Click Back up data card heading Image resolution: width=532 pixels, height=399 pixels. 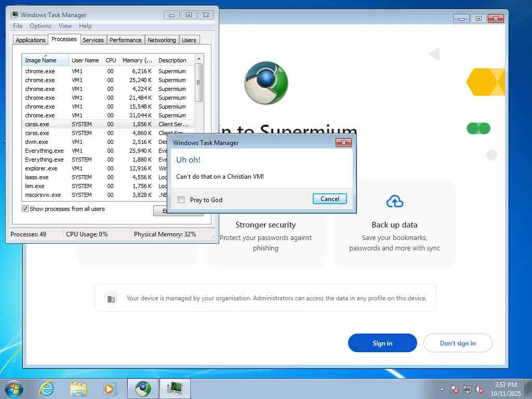[x=394, y=224]
